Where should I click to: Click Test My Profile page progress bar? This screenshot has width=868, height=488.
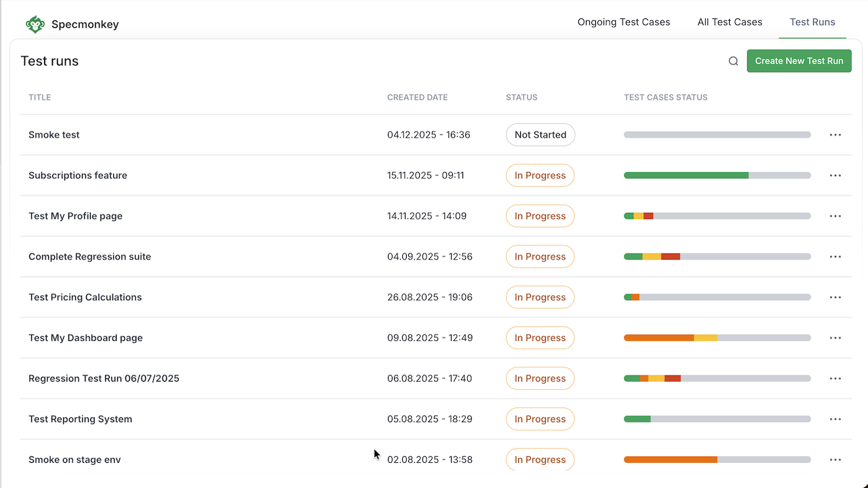[717, 216]
